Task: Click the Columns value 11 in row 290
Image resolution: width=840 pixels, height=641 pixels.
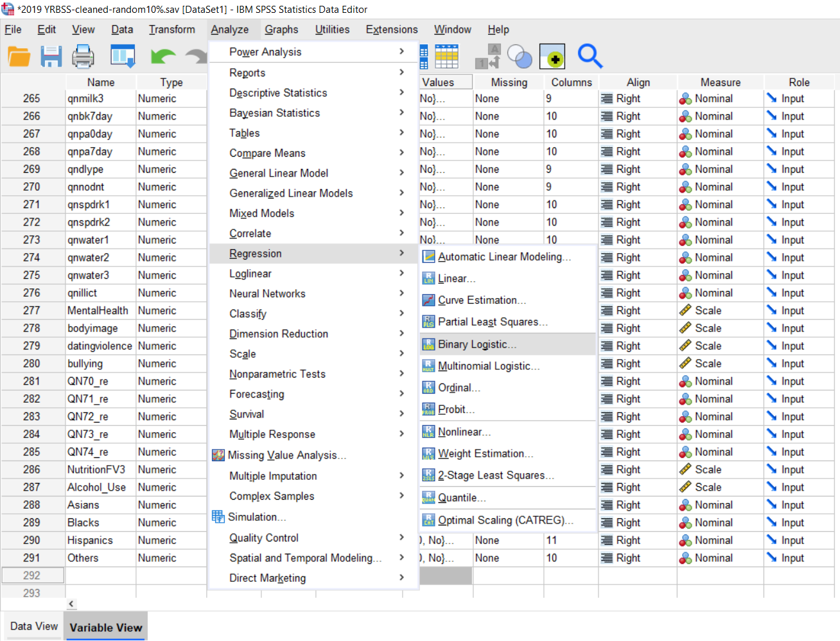Action: click(571, 540)
